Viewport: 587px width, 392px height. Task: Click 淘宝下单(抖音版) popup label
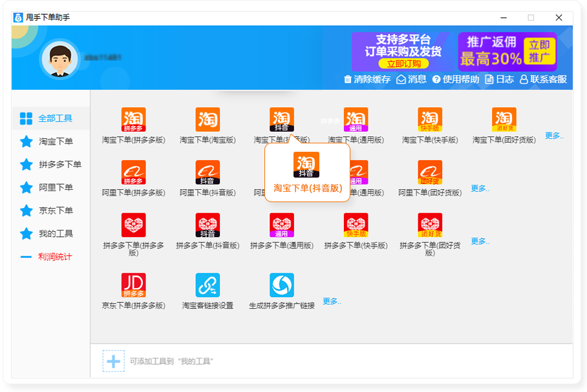tap(308, 188)
